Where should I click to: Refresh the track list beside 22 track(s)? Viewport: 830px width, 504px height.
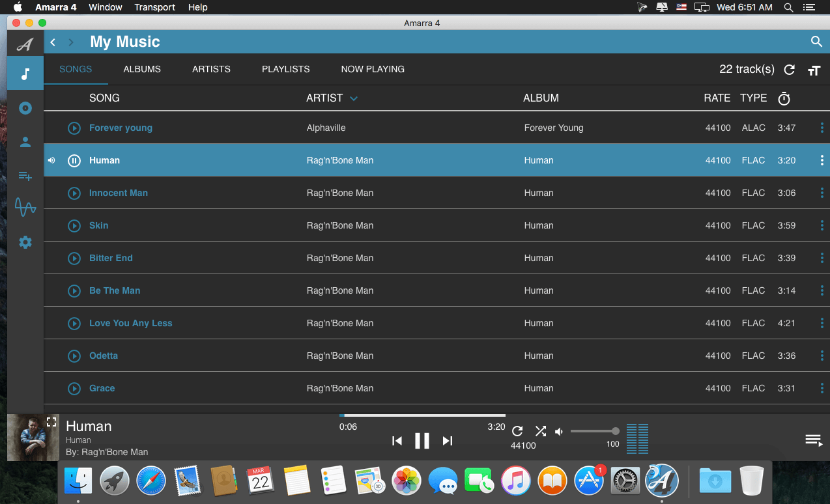click(x=789, y=70)
